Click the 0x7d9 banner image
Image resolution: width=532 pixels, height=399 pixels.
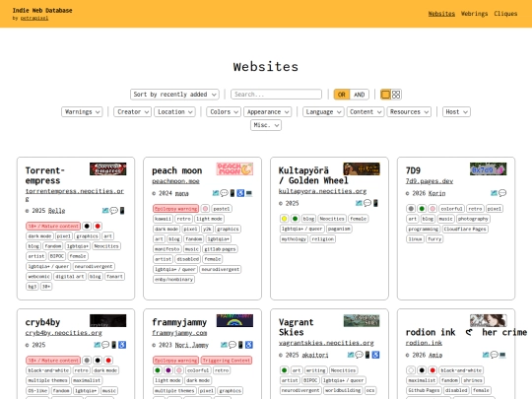click(489, 169)
